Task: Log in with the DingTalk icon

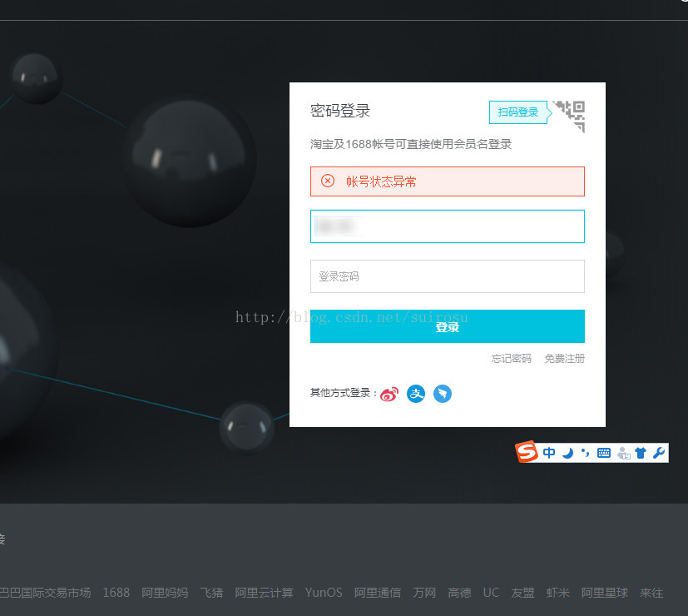Action: [443, 394]
